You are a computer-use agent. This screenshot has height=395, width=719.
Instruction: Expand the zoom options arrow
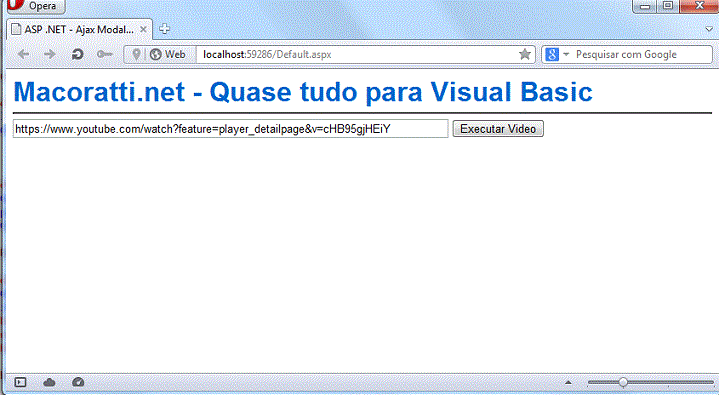[x=568, y=382]
